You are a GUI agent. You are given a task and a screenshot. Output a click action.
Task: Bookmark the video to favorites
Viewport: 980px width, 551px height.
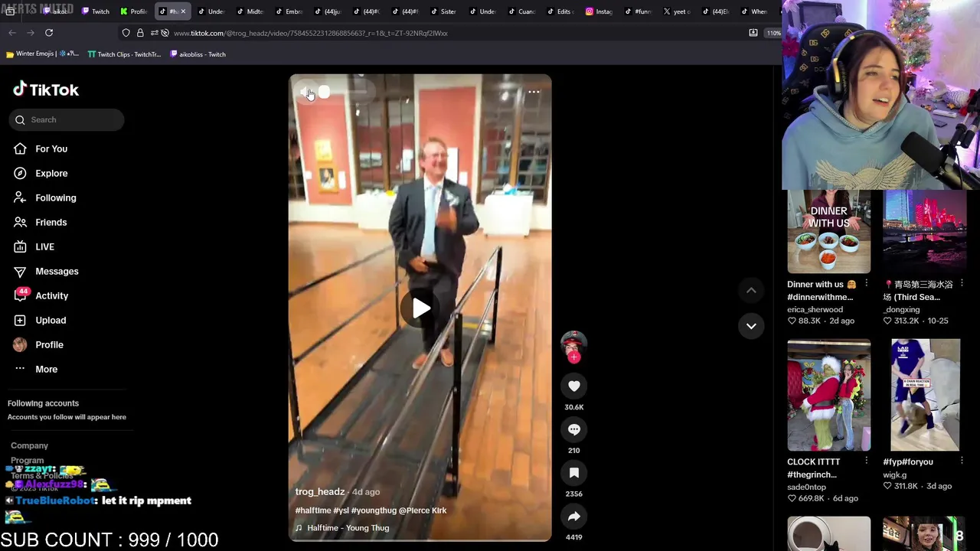(x=573, y=473)
